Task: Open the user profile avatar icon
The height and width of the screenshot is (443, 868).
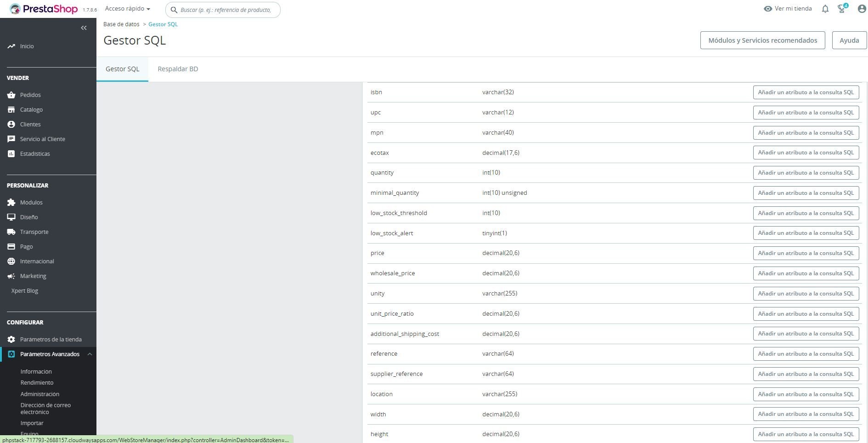Action: tap(862, 9)
